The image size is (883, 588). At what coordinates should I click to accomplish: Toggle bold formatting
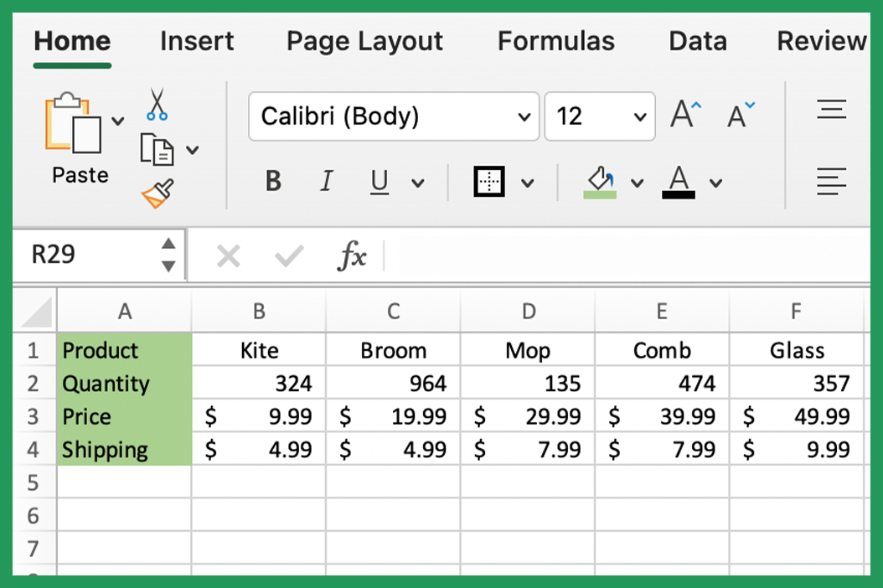tap(272, 181)
